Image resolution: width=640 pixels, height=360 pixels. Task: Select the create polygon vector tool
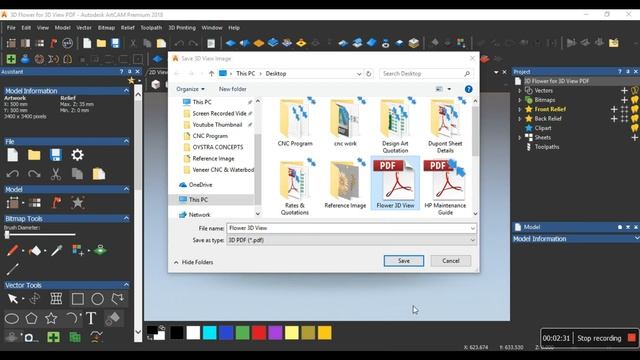point(31,318)
